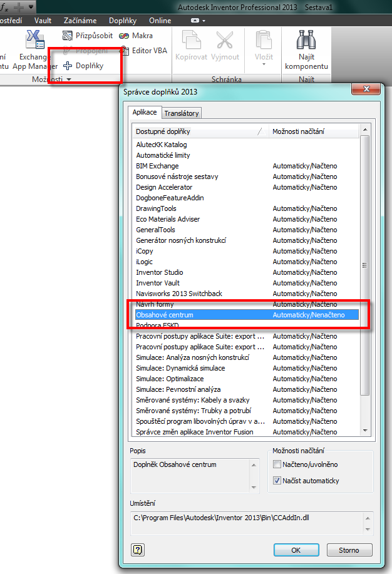This screenshot has height=574, width=392.
Task: Open Exchange App Manager icon
Action: click(35, 40)
